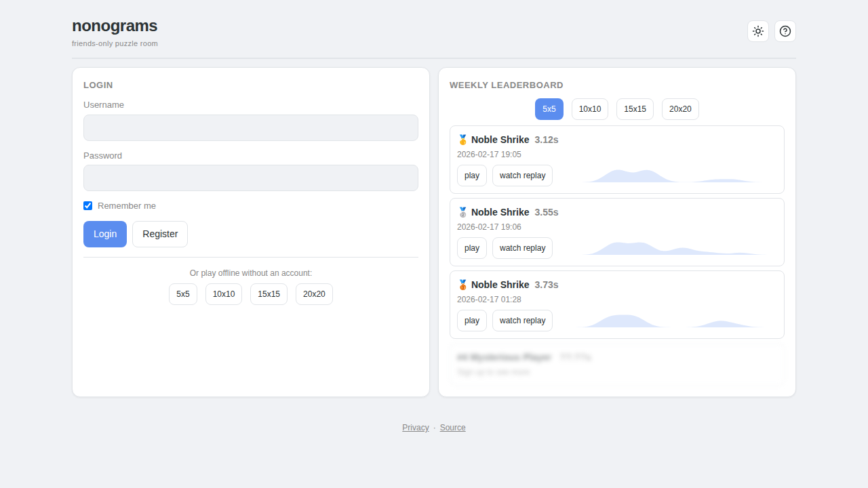Uncheck the Remember me checkbox
This screenshot has width=868, height=488.
[x=87, y=205]
